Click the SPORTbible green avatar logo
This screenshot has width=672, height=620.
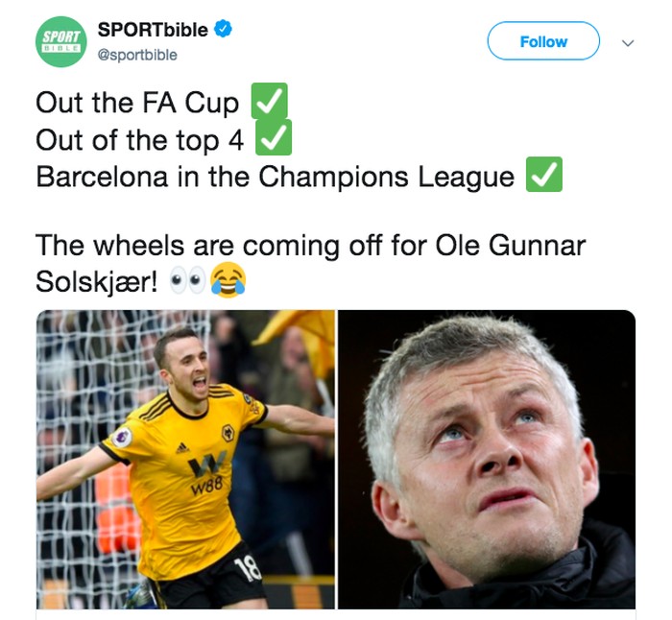click(61, 41)
